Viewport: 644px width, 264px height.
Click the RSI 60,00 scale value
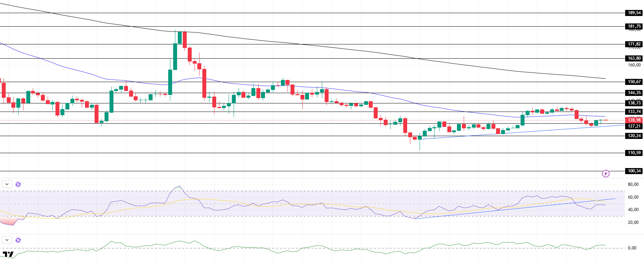click(633, 197)
